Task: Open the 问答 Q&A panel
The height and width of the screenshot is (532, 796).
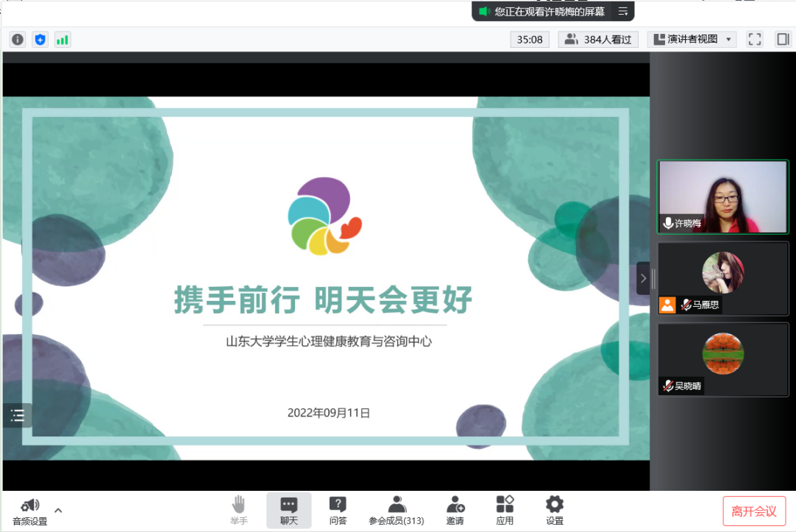Action: 338,511
